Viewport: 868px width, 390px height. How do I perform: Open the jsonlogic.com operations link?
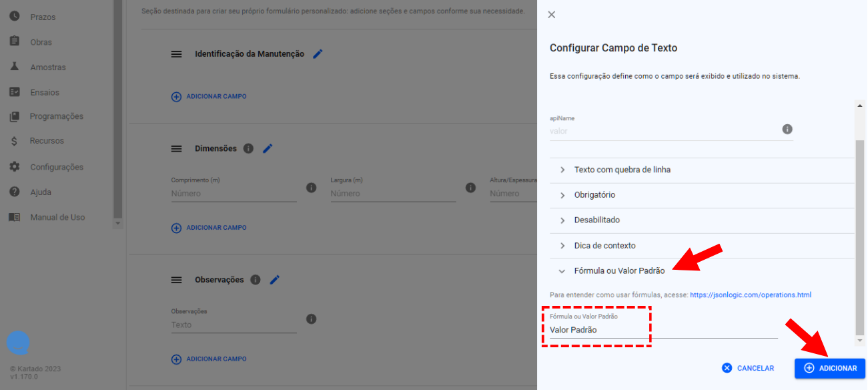click(x=750, y=295)
